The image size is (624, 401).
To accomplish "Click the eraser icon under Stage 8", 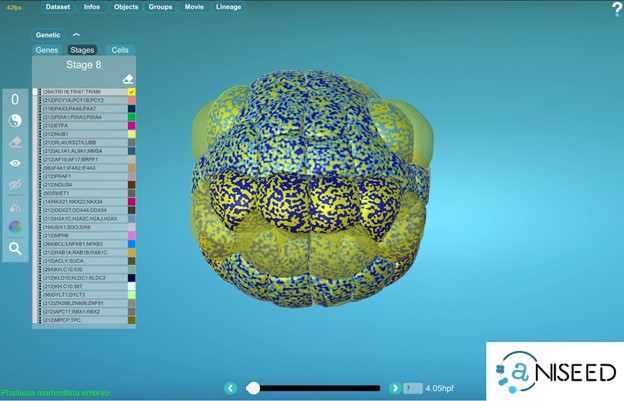I will click(128, 79).
